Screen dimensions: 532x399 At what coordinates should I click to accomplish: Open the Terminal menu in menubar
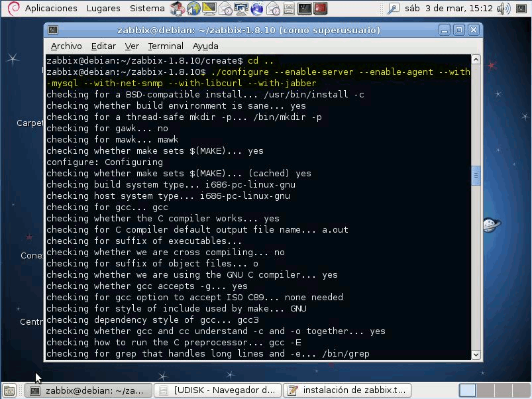pyautogui.click(x=166, y=46)
